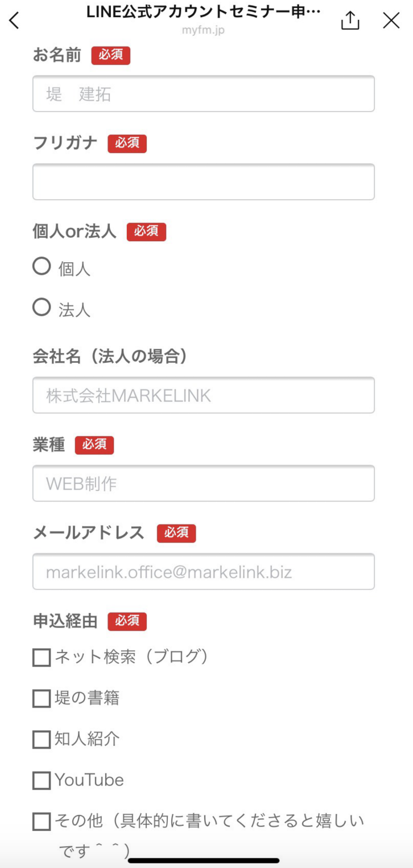413x868 pixels.
Task: Tap the back arrow icon
Action: click(14, 21)
